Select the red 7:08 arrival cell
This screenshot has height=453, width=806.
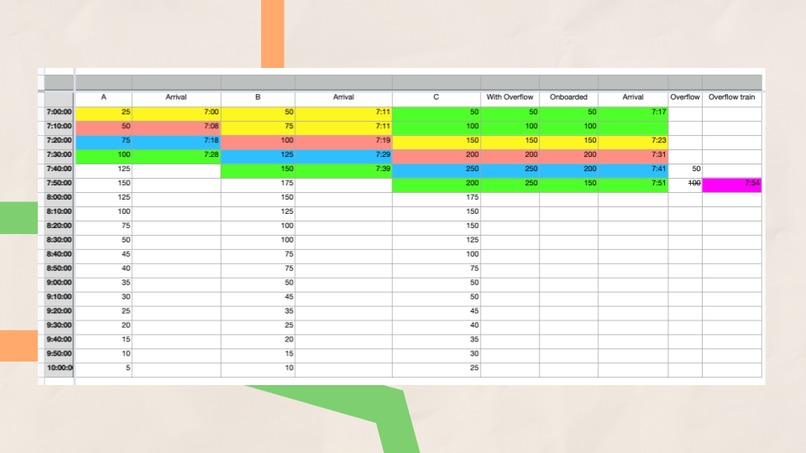pos(176,126)
